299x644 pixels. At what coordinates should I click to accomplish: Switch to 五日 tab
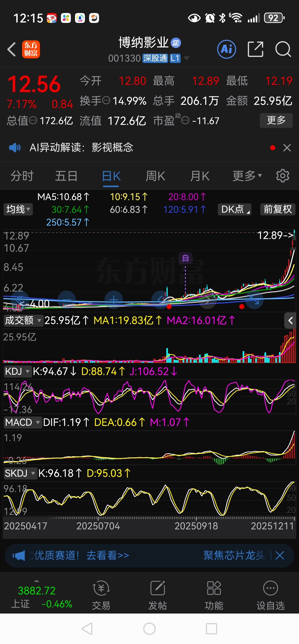point(66,176)
